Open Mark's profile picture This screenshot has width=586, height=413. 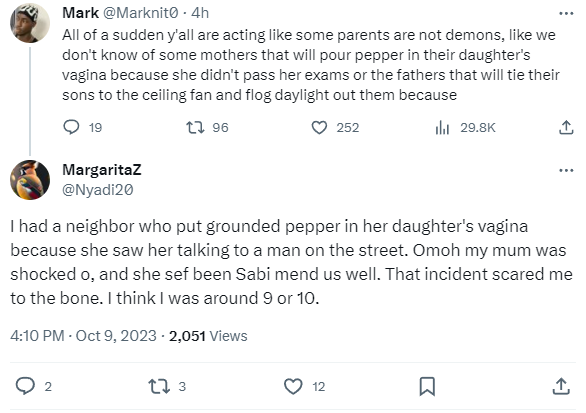(30, 23)
